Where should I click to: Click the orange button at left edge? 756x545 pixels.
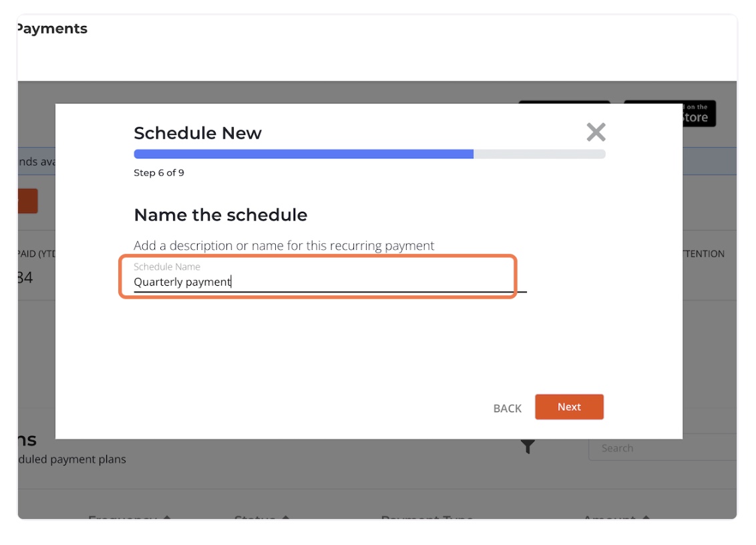pyautogui.click(x=27, y=201)
